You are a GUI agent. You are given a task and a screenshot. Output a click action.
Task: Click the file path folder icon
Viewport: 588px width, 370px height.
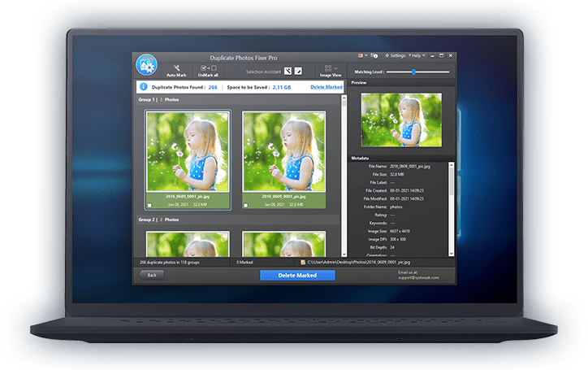coord(302,263)
